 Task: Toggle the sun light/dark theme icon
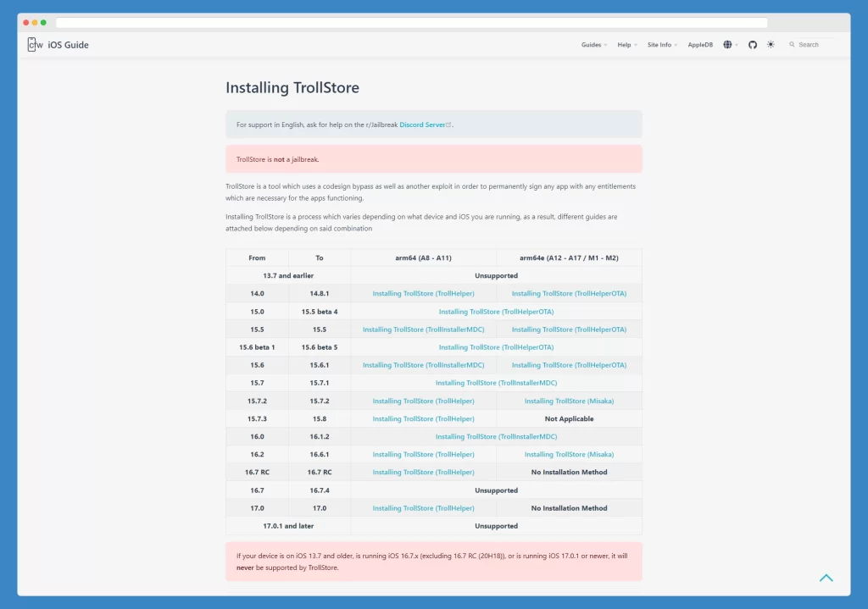(771, 45)
